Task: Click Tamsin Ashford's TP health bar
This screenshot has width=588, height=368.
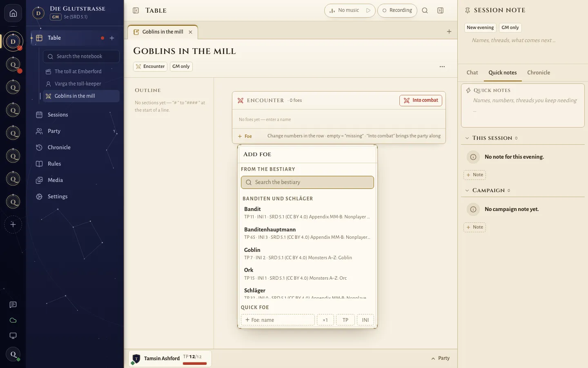Action: 195,364
